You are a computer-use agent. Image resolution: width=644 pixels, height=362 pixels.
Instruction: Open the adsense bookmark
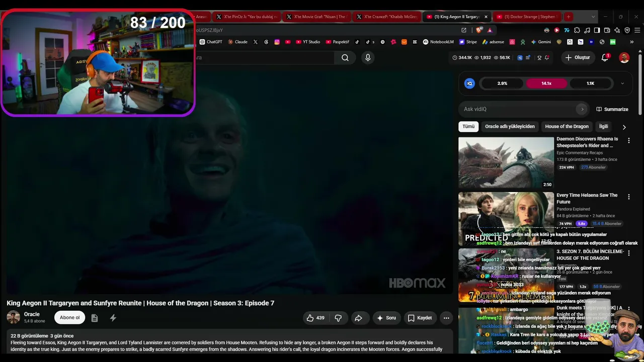[493, 42]
